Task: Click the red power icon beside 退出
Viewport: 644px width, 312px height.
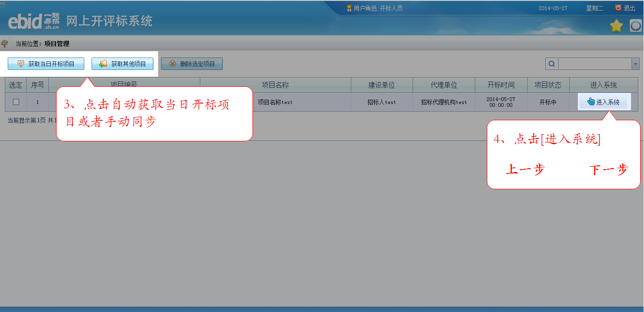Action: click(x=618, y=8)
